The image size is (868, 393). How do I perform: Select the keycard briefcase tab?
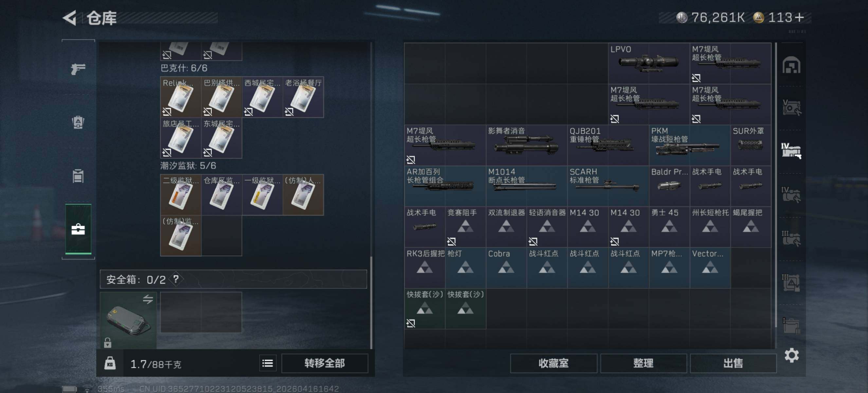78,229
